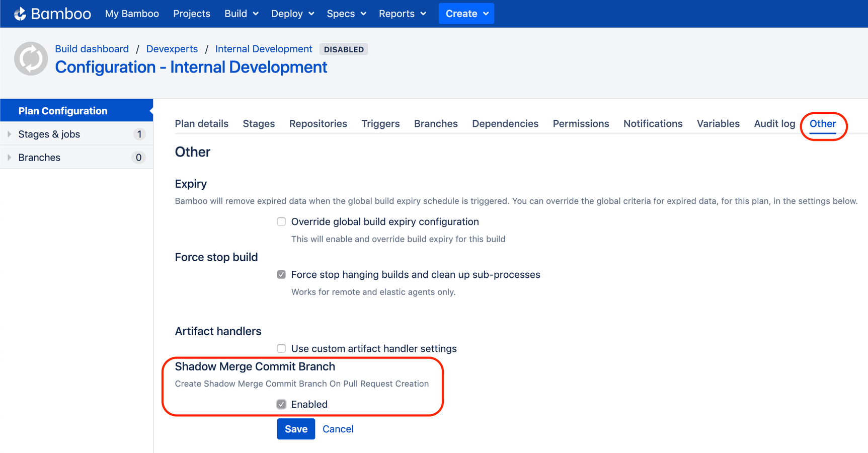Open the Dependencies tab
Image resolution: width=868 pixels, height=453 pixels.
[x=505, y=123]
